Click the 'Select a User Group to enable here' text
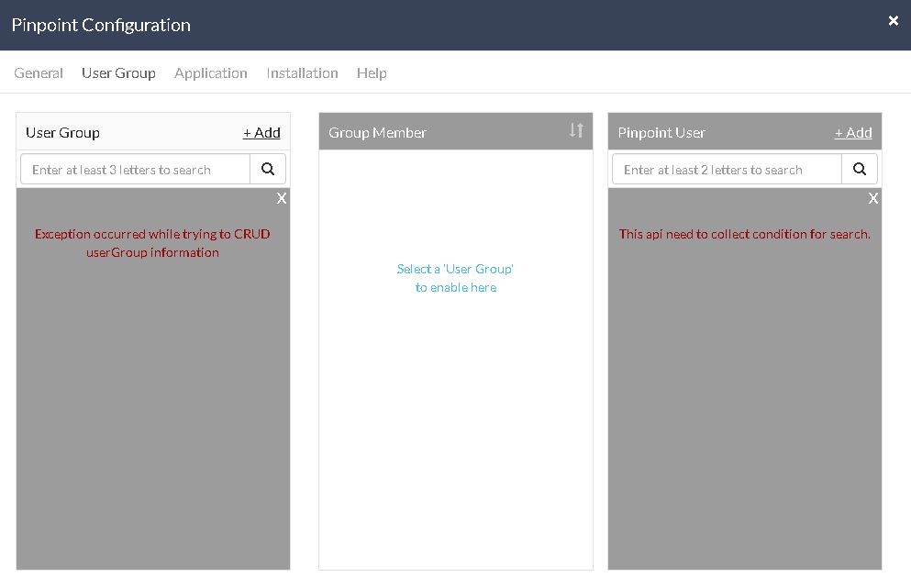Screen dimensions: 911x588 click(x=455, y=278)
